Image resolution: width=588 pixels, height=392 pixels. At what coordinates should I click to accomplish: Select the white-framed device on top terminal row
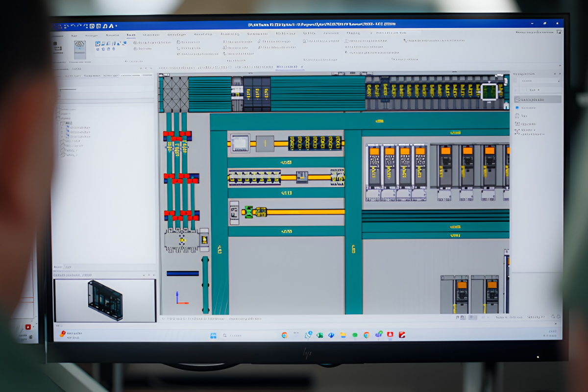[490, 92]
